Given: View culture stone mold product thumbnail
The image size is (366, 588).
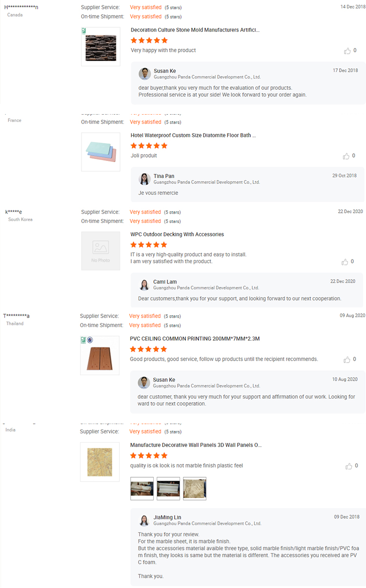Looking at the screenshot, I should [x=101, y=46].
